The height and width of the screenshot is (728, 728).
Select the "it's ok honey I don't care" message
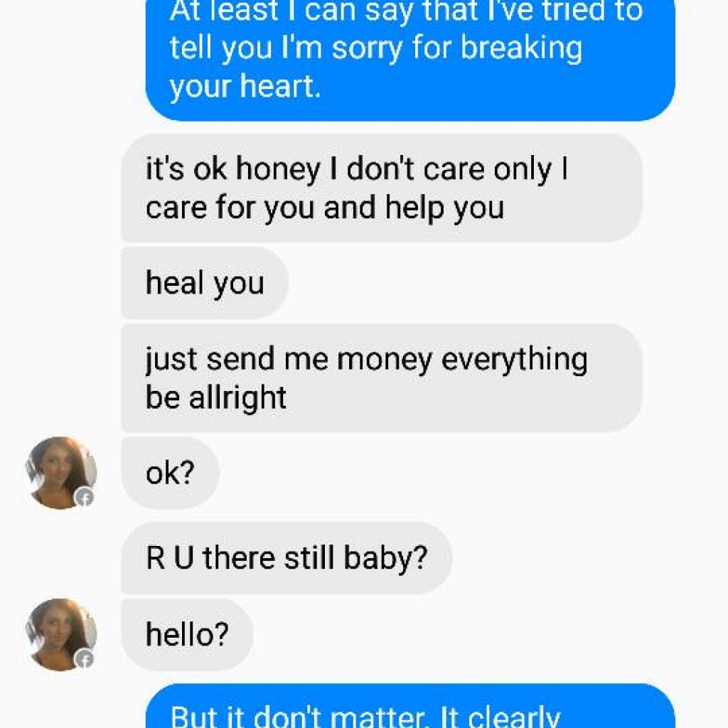click(382, 188)
